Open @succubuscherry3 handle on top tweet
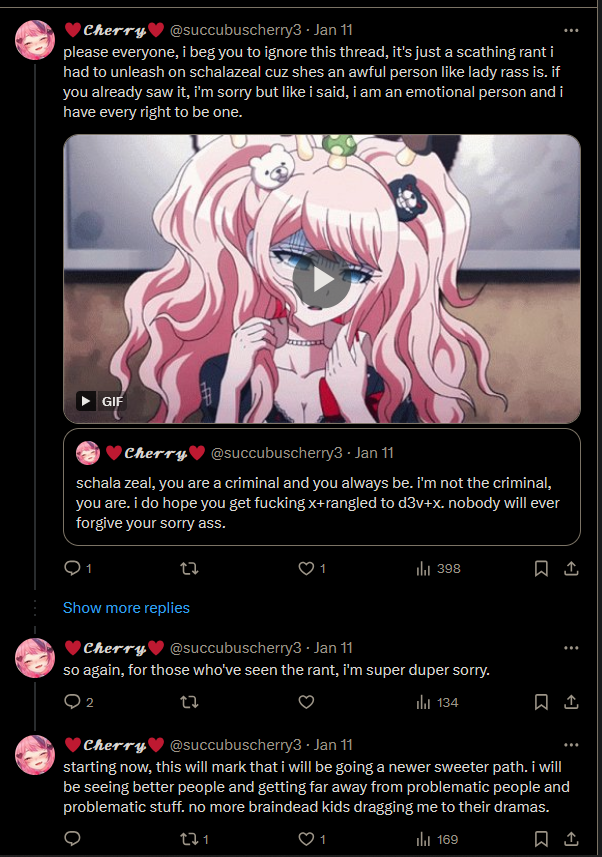Viewport: 602px width, 857px height. coord(236,30)
